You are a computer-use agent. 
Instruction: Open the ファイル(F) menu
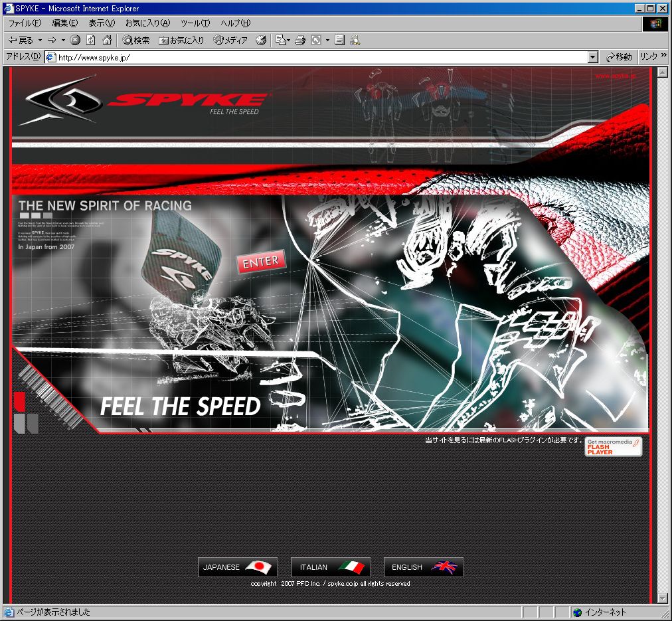pos(25,23)
